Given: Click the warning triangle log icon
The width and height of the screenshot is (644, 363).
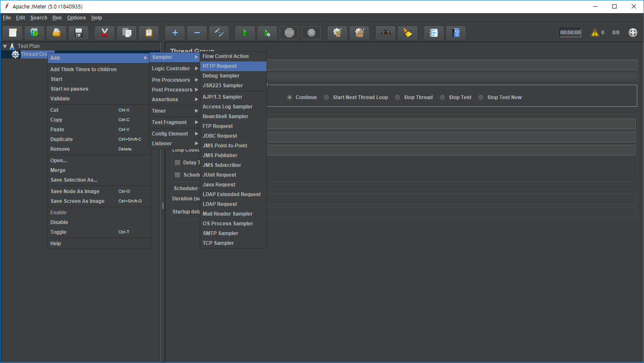Looking at the screenshot, I should tap(595, 33).
